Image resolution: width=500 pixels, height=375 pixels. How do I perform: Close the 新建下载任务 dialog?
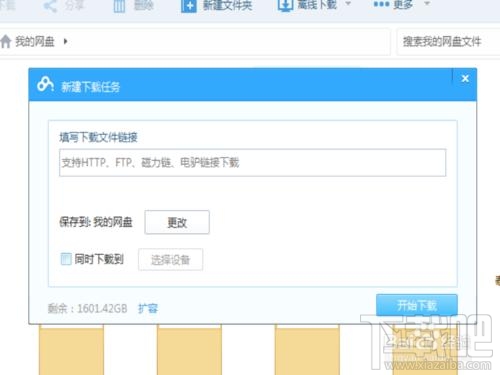coord(465,79)
